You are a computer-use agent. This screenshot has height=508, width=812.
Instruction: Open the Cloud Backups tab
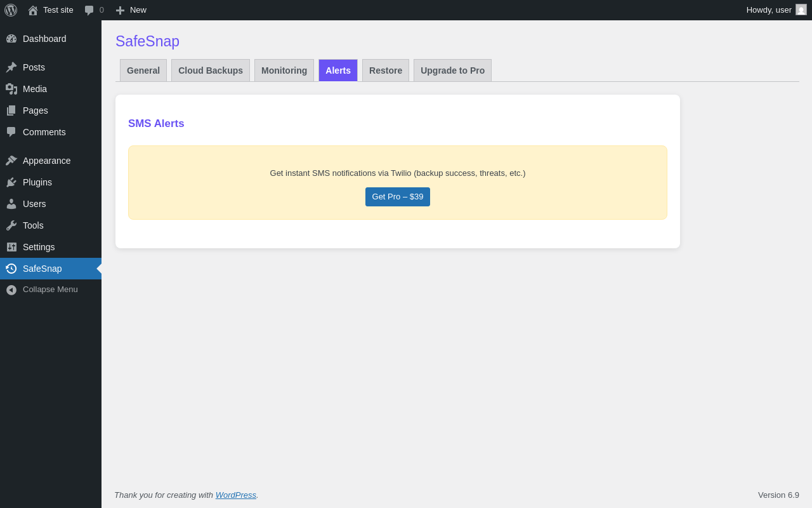pos(211,70)
